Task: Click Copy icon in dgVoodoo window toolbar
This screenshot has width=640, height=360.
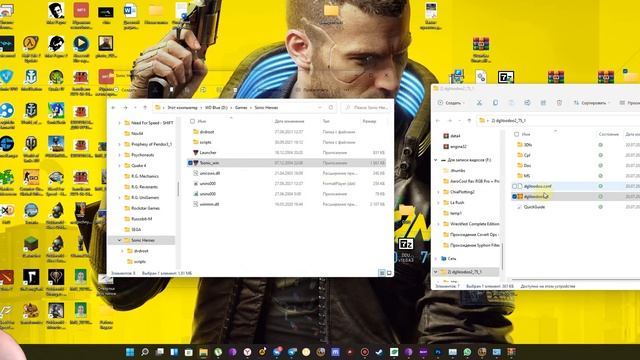Action: (495, 103)
